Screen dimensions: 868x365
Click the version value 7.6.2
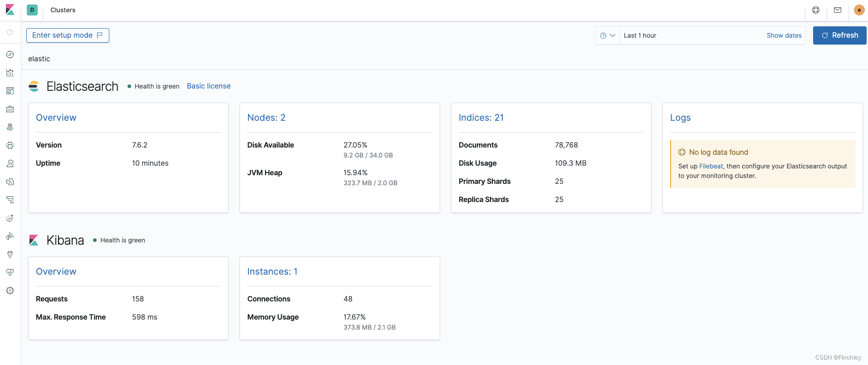click(x=140, y=145)
